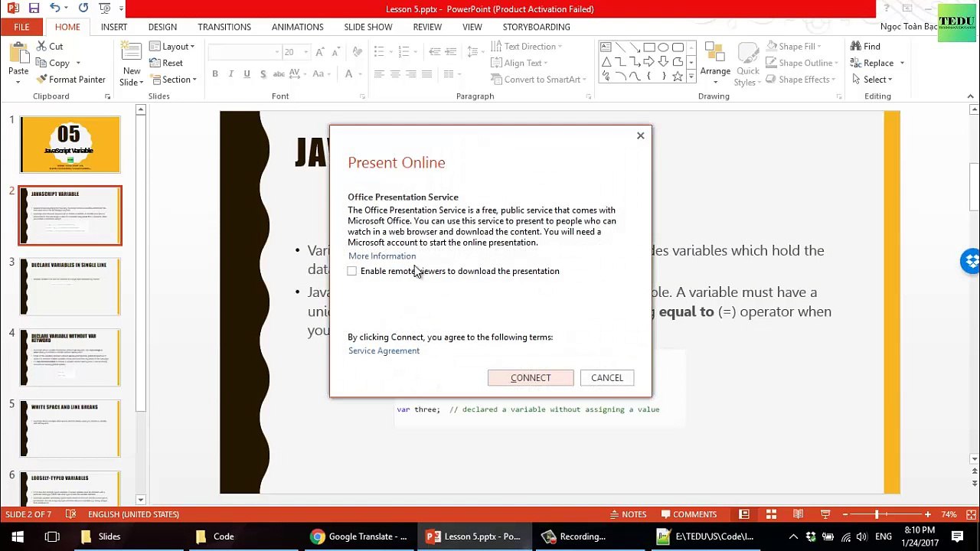980x551 pixels.
Task: Open the More Information link
Action: click(x=382, y=256)
